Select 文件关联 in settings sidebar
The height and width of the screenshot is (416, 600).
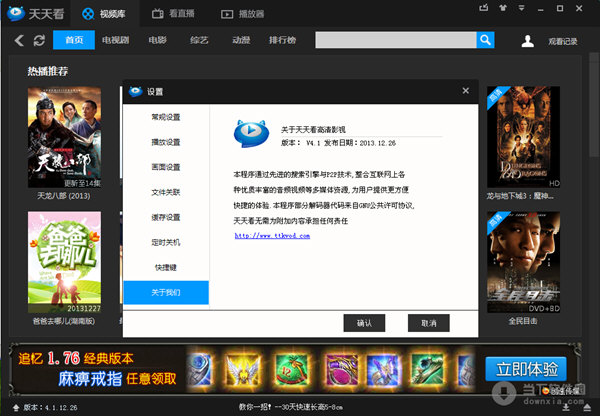point(166,192)
